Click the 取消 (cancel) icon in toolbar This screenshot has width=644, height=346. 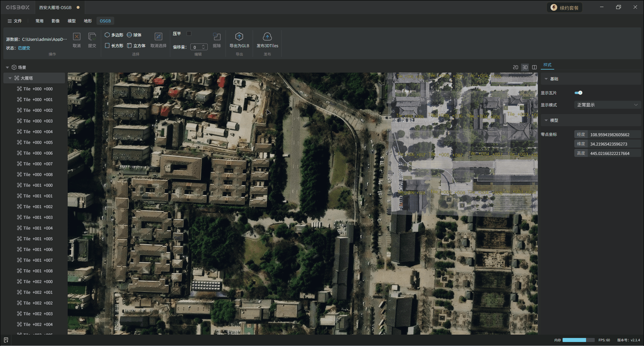point(77,37)
